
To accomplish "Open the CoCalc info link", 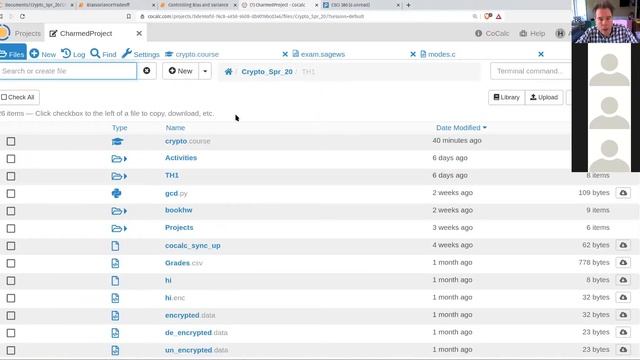I will click(492, 33).
